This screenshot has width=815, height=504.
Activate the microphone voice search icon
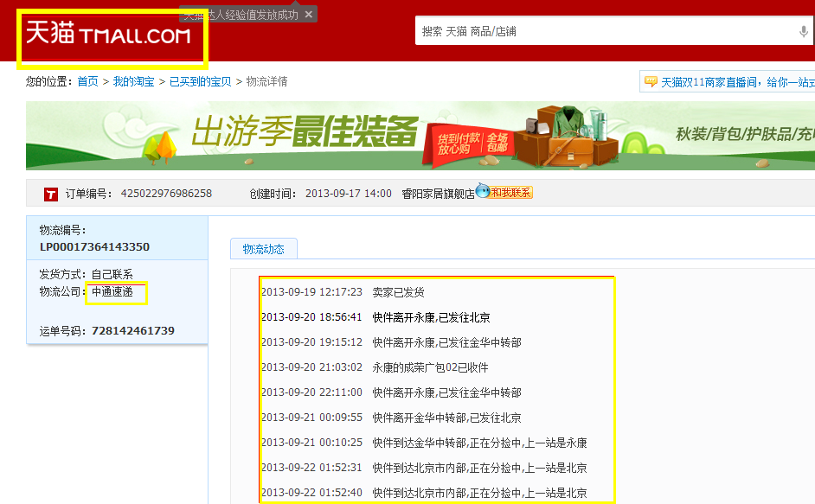pyautogui.click(x=804, y=32)
